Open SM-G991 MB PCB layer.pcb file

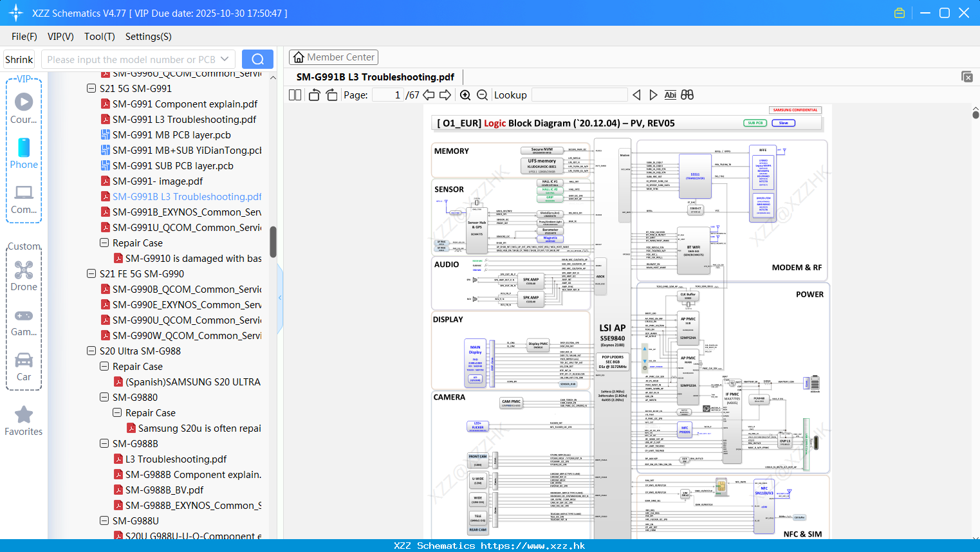pos(171,135)
